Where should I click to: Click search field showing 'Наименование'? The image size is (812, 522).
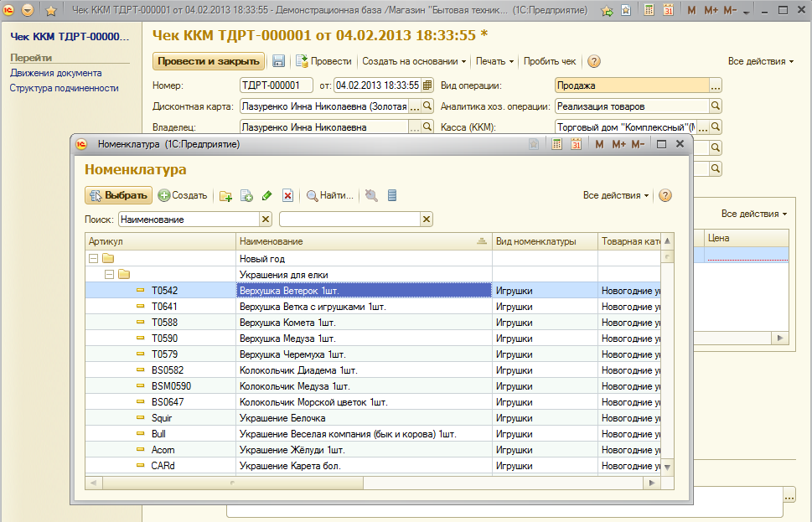pos(189,220)
